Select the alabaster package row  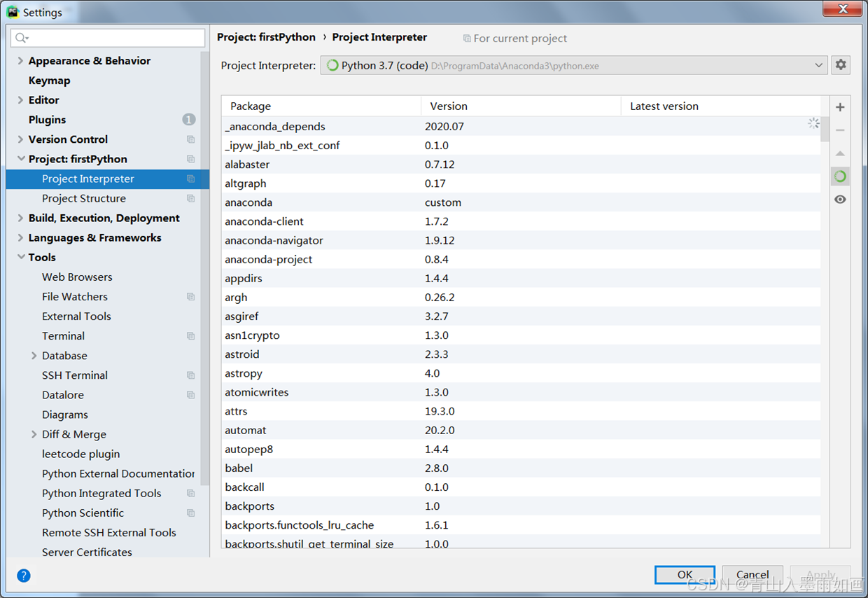tap(521, 165)
